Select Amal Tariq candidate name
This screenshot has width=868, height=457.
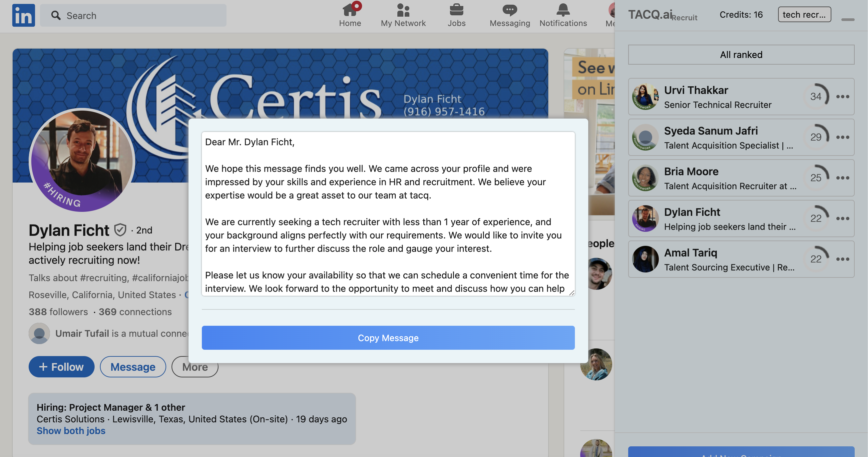690,253
